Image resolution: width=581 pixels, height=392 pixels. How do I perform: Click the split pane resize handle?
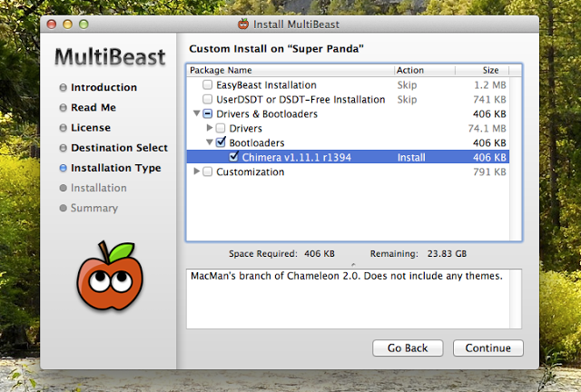point(353,265)
